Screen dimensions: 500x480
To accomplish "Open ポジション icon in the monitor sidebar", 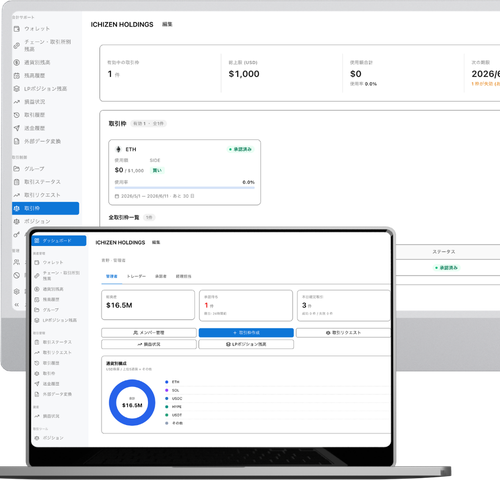I will (x=17, y=221).
